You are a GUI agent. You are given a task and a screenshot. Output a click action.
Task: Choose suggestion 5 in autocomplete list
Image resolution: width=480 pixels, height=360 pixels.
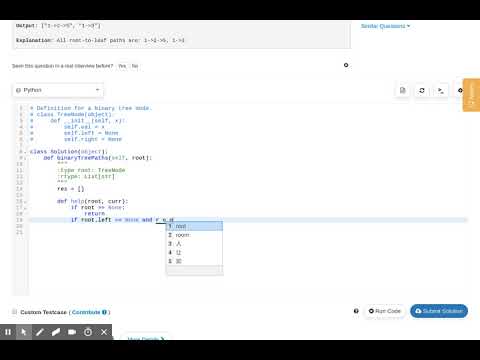click(x=194, y=261)
